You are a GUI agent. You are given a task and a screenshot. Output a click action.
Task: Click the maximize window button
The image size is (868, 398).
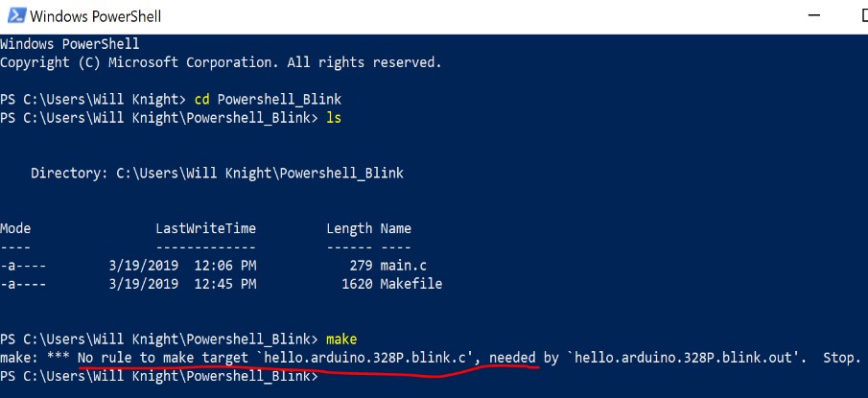(863, 15)
